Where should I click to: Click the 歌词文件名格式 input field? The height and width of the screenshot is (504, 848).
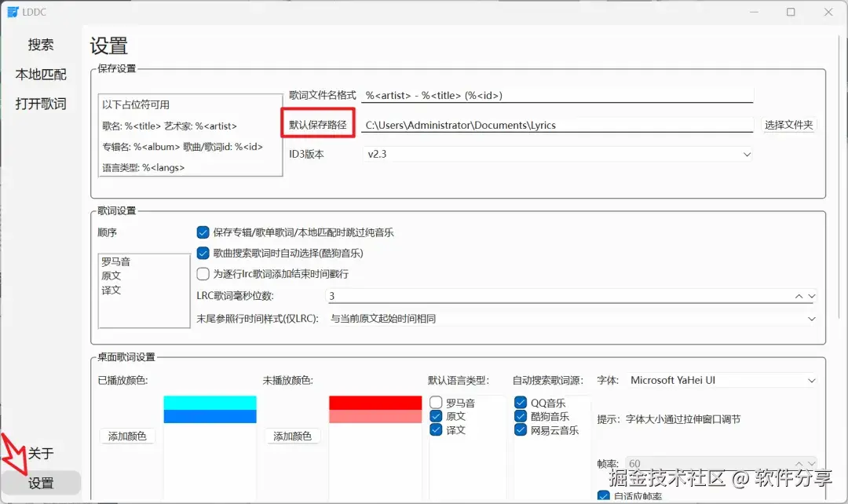[557, 96]
